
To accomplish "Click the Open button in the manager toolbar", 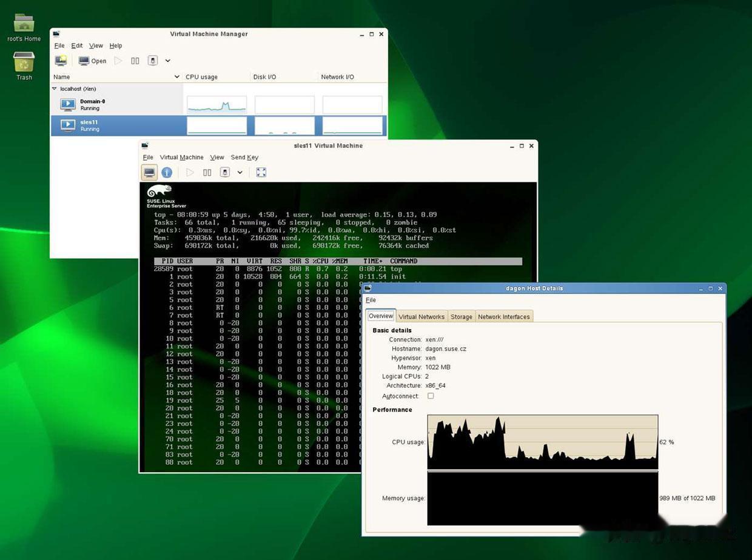I will click(x=92, y=61).
